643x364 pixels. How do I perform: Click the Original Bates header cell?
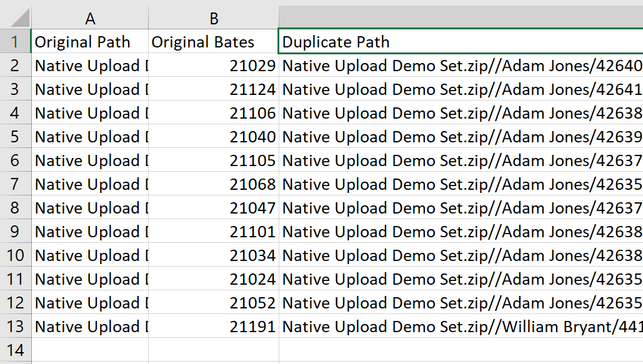pyautogui.click(x=213, y=41)
